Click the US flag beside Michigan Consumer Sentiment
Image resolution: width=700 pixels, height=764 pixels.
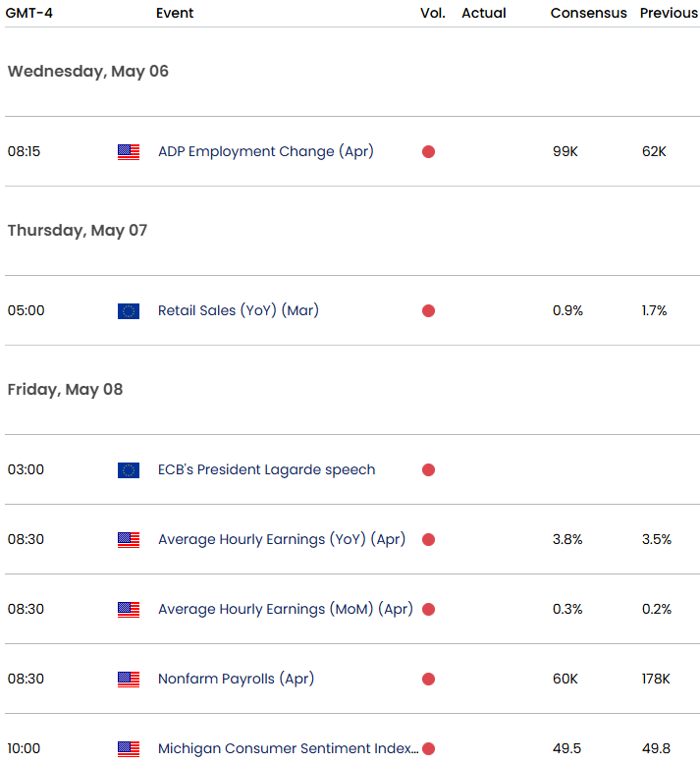tap(129, 749)
